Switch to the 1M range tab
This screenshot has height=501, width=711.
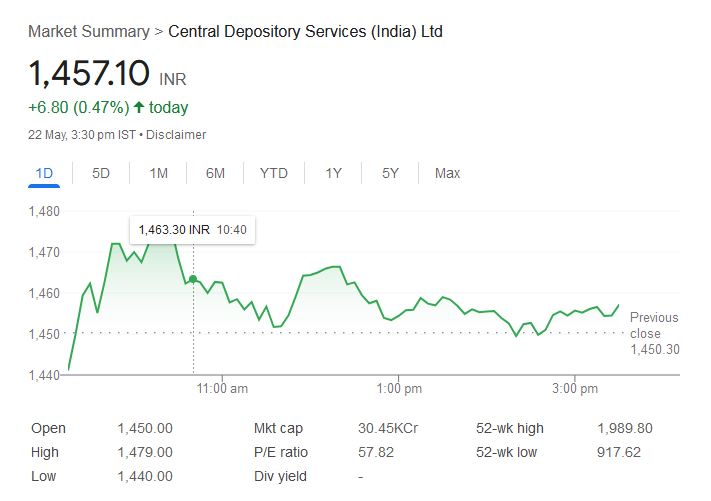(x=159, y=173)
